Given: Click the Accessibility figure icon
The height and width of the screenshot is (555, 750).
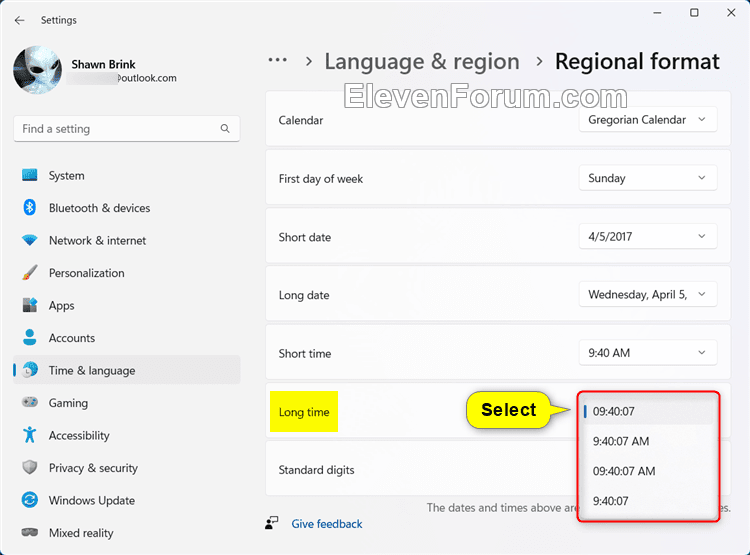Looking at the screenshot, I should pos(30,434).
